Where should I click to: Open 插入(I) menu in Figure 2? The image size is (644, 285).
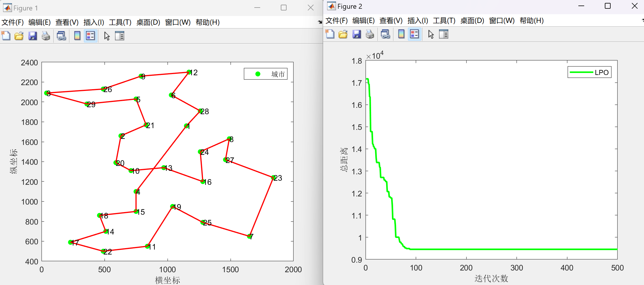pos(418,21)
